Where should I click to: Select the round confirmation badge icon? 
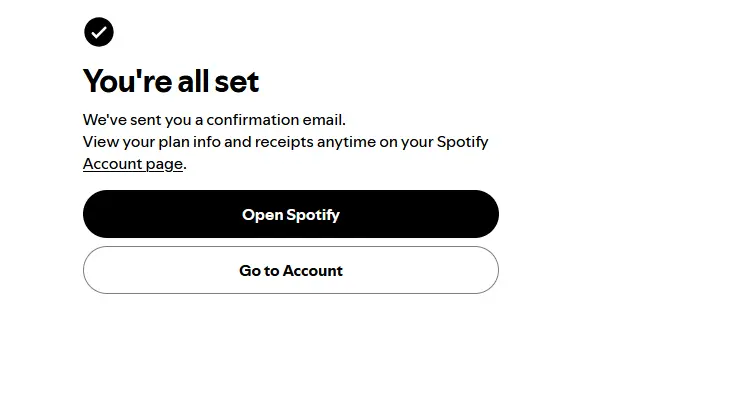(99, 32)
